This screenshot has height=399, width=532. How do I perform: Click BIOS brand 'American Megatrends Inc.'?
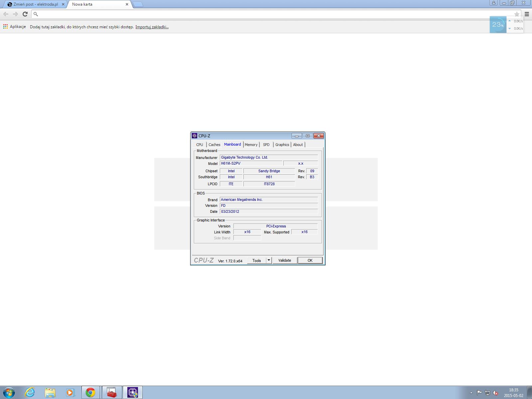(269, 199)
